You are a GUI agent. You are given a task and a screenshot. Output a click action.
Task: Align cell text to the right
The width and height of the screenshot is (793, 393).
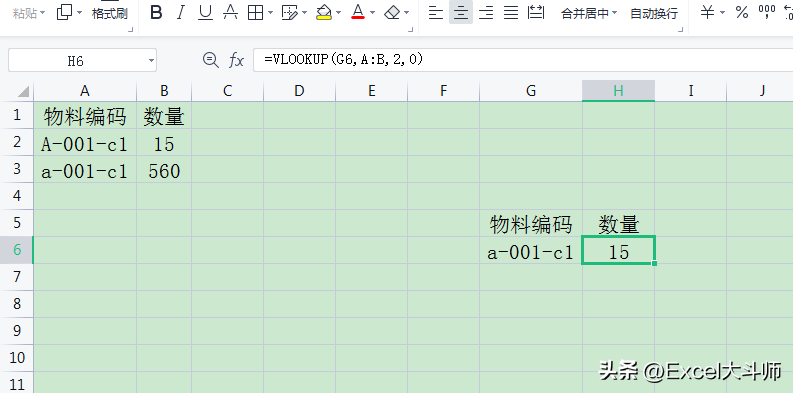coord(486,13)
